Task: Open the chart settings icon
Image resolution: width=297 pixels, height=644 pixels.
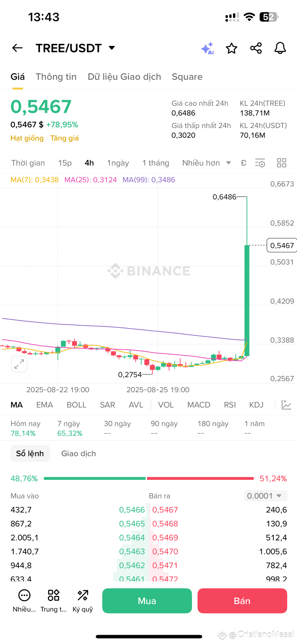Action: point(260,163)
